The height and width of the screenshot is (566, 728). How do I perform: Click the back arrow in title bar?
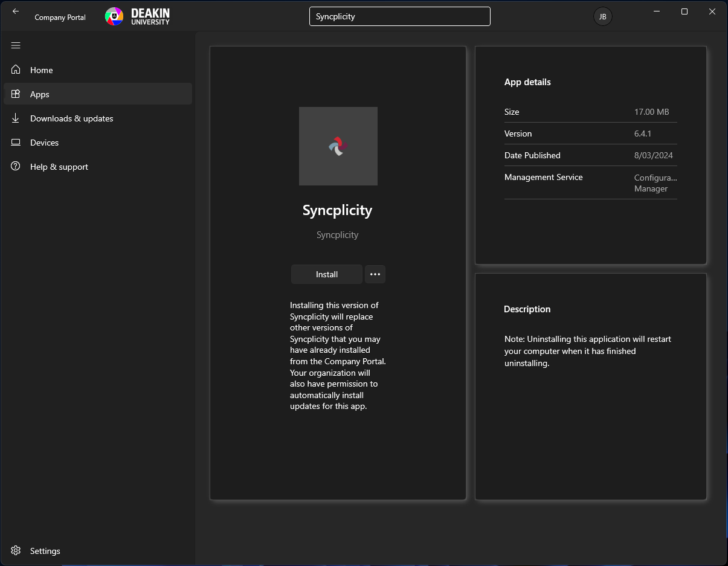pos(16,11)
